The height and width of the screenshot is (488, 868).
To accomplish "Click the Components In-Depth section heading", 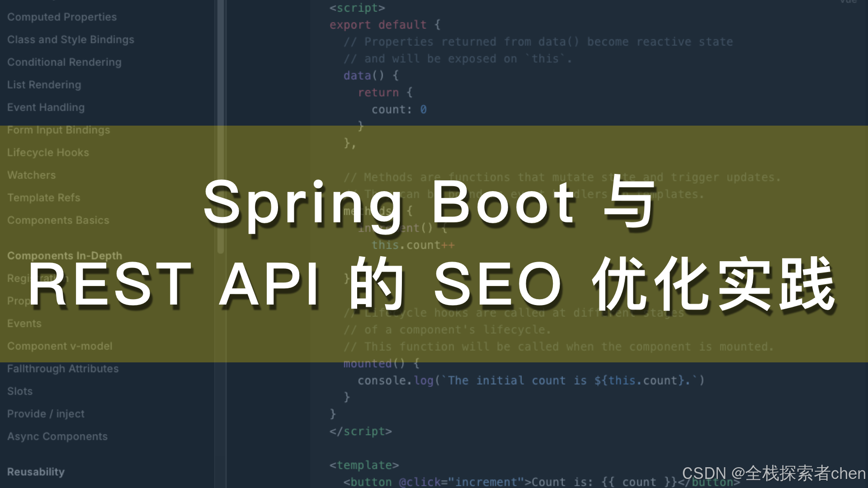I will (65, 255).
